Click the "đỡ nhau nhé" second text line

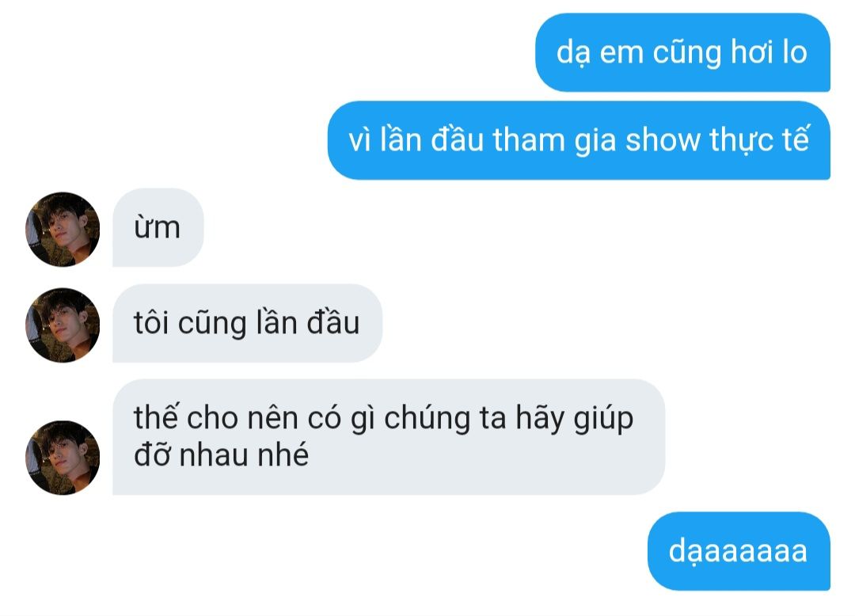222,455
